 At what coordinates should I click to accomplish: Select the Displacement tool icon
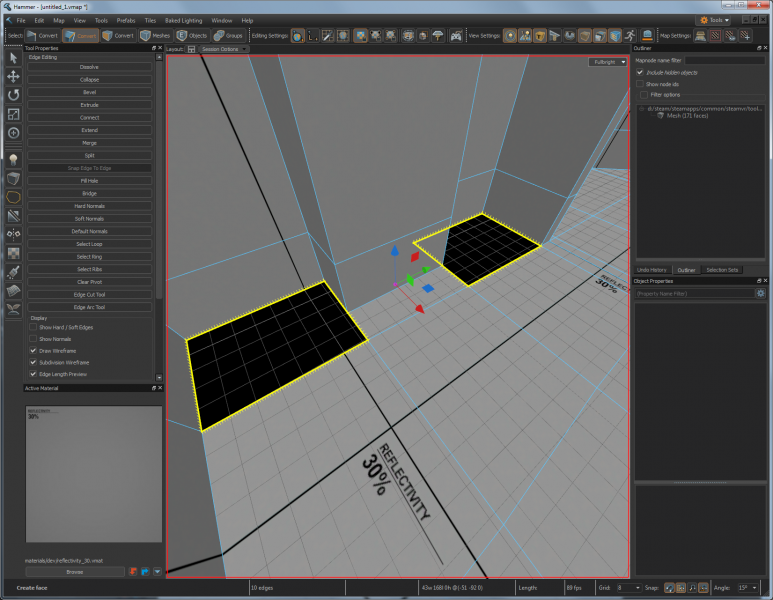pos(13,291)
